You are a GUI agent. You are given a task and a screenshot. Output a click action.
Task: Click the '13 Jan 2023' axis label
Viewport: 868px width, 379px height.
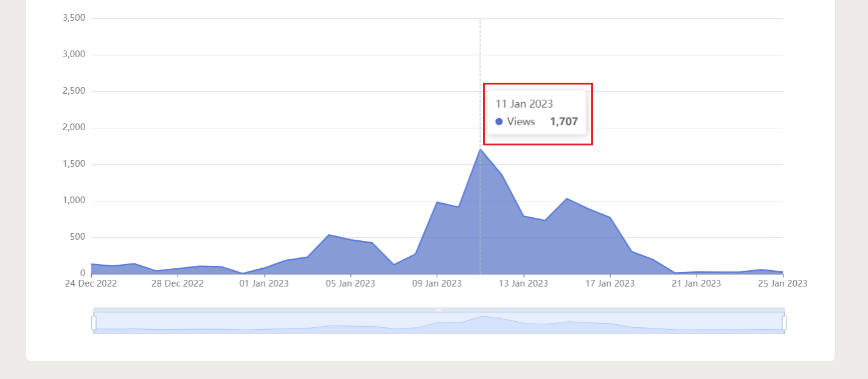coord(523,283)
